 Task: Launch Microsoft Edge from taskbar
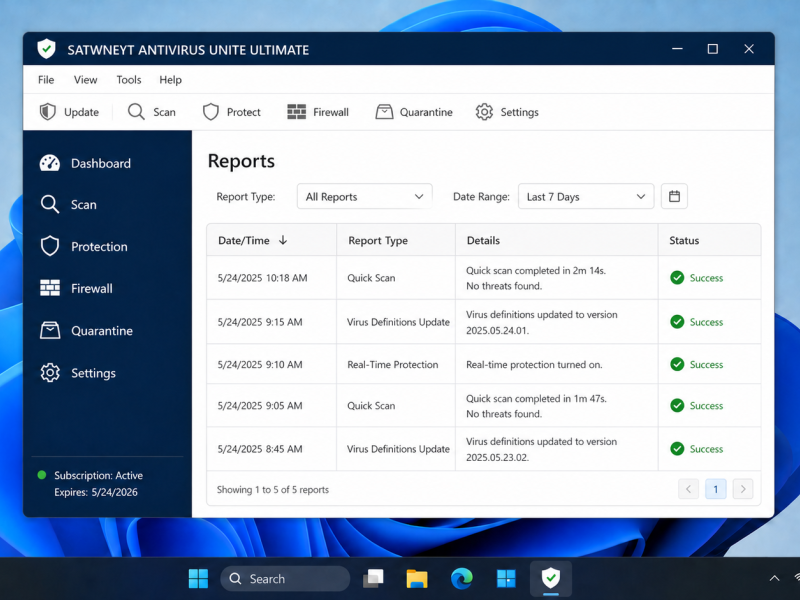(462, 579)
